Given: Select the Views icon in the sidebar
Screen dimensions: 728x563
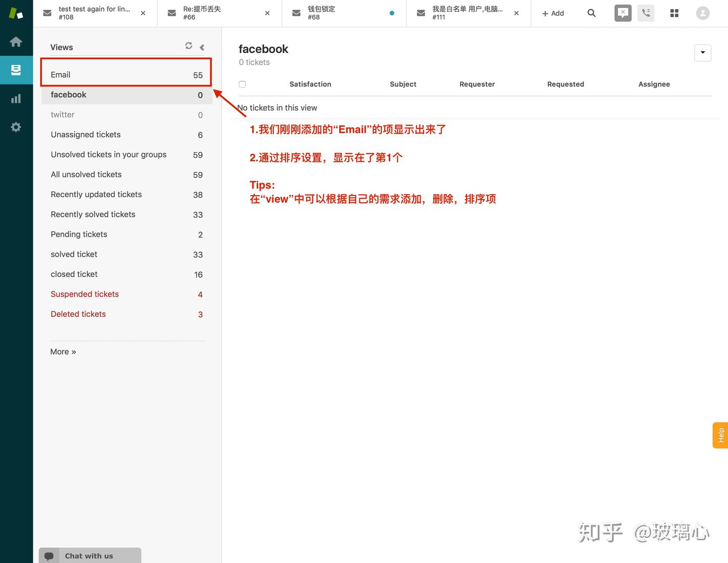Looking at the screenshot, I should (16, 70).
